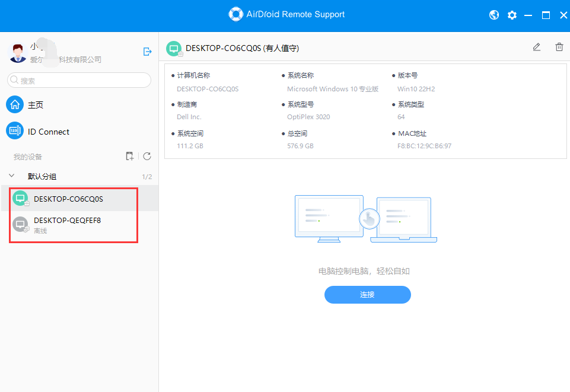Open settings via the gear icon
Viewport: 570px width, 392px height.
pos(512,15)
